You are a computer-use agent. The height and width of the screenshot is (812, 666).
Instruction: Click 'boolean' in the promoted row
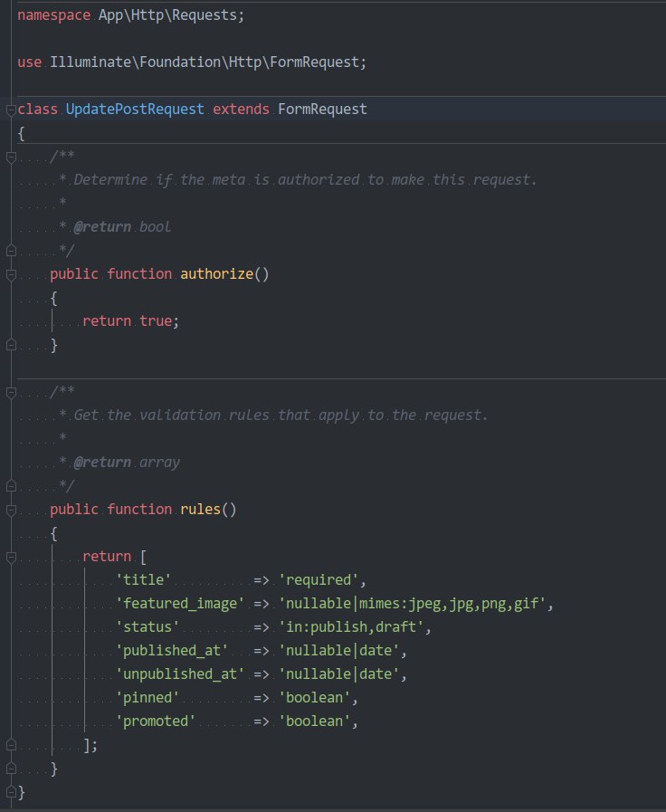[x=315, y=721]
